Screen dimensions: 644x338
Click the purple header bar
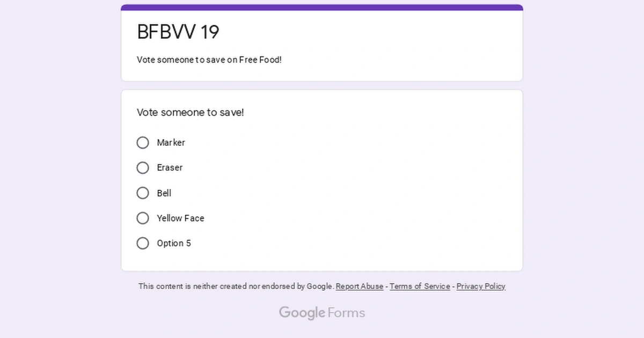coord(321,6)
